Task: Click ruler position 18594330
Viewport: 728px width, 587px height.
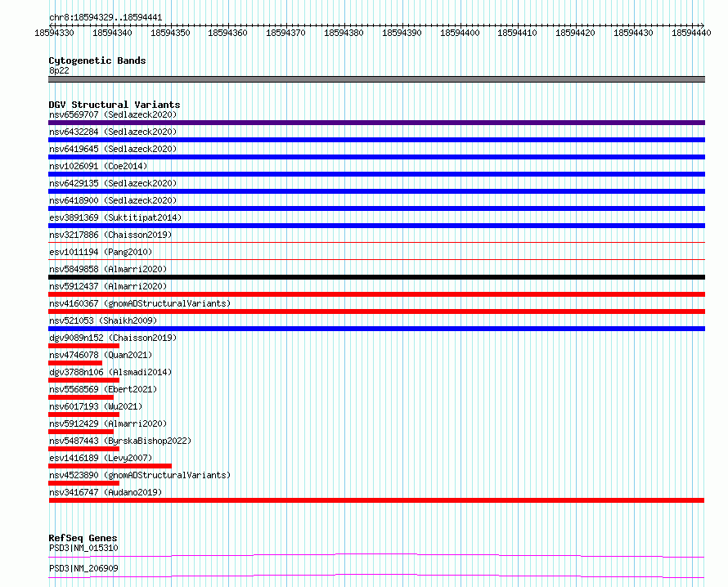Action: click(54, 33)
